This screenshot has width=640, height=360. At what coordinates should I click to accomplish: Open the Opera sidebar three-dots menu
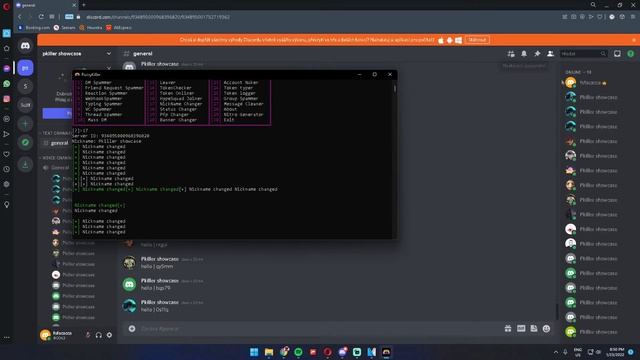(7, 338)
